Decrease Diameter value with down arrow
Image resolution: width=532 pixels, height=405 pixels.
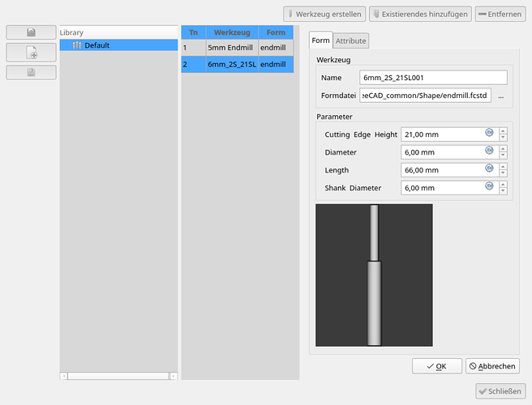503,156
